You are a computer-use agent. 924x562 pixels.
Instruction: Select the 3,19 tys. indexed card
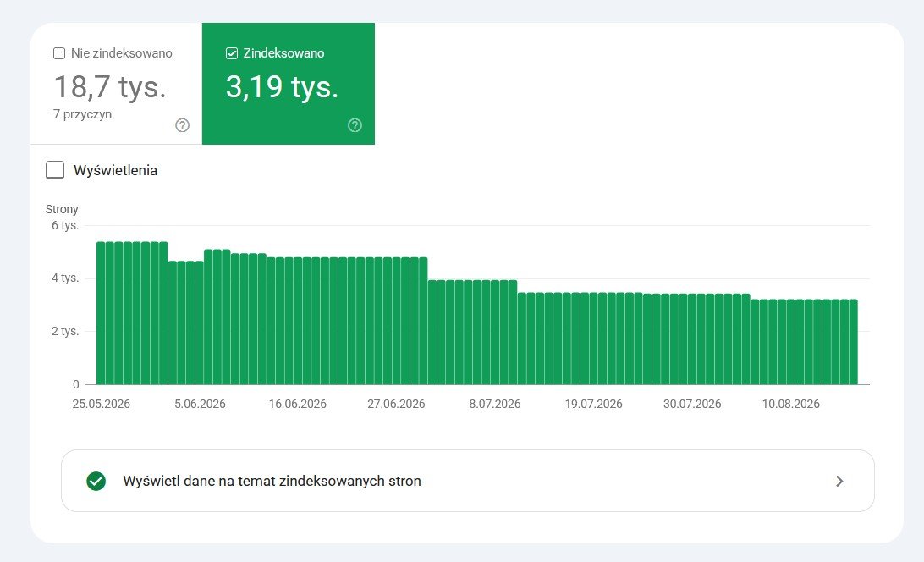[289, 84]
